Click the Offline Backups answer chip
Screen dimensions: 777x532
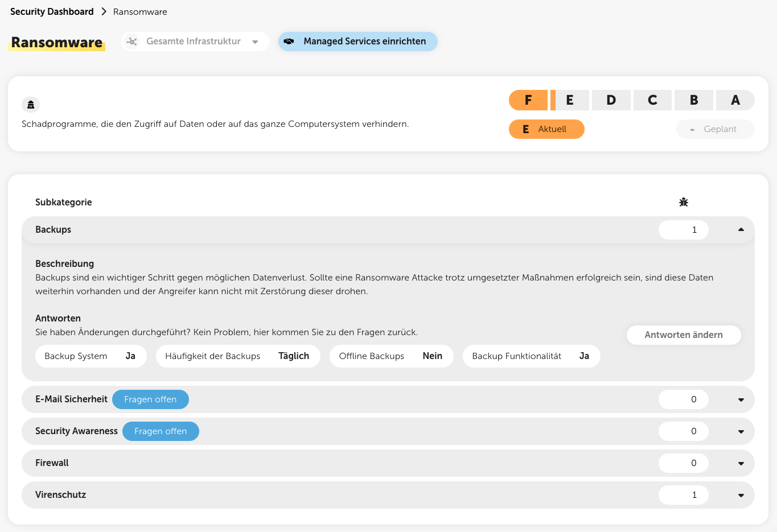click(x=391, y=356)
